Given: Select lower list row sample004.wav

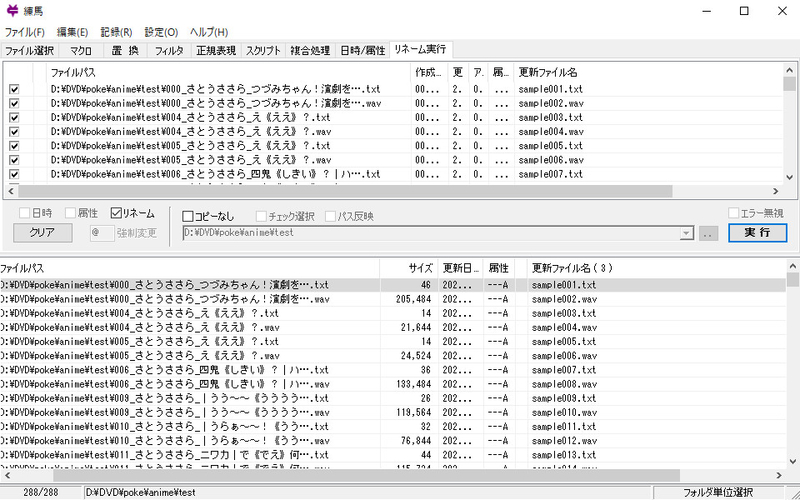Looking at the screenshot, I should click(x=393, y=328).
